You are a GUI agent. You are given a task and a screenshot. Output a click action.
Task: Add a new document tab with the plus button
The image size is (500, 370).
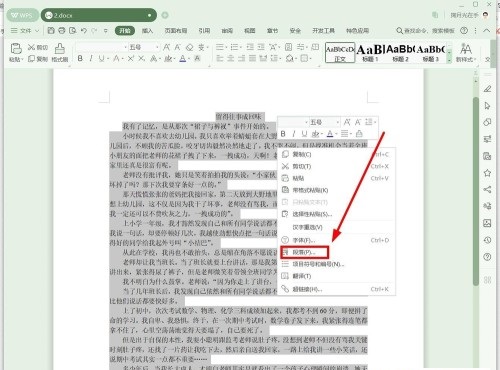(165, 15)
